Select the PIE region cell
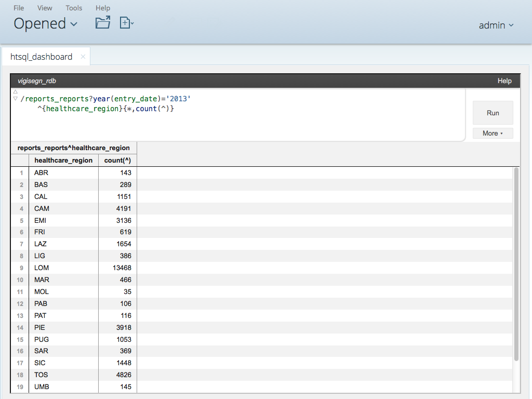The height and width of the screenshot is (399, 532). 63,327
